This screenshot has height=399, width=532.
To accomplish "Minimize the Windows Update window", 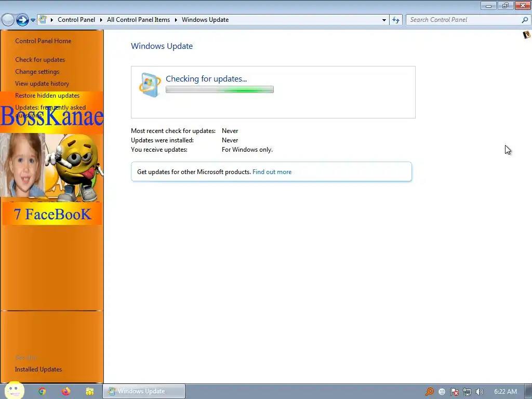I will (488, 5).
